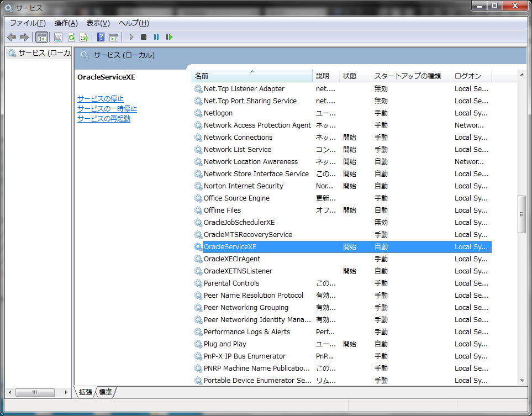Click the サービスの再起動 link
This screenshot has height=416, width=532.
(x=104, y=118)
